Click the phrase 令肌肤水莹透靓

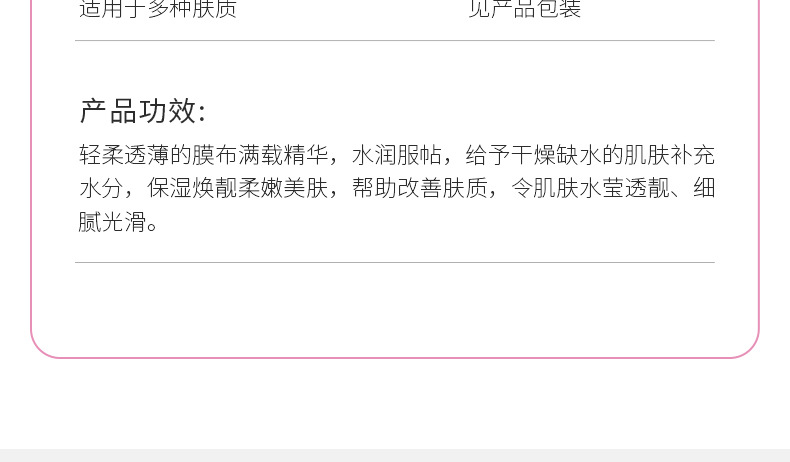(590, 188)
